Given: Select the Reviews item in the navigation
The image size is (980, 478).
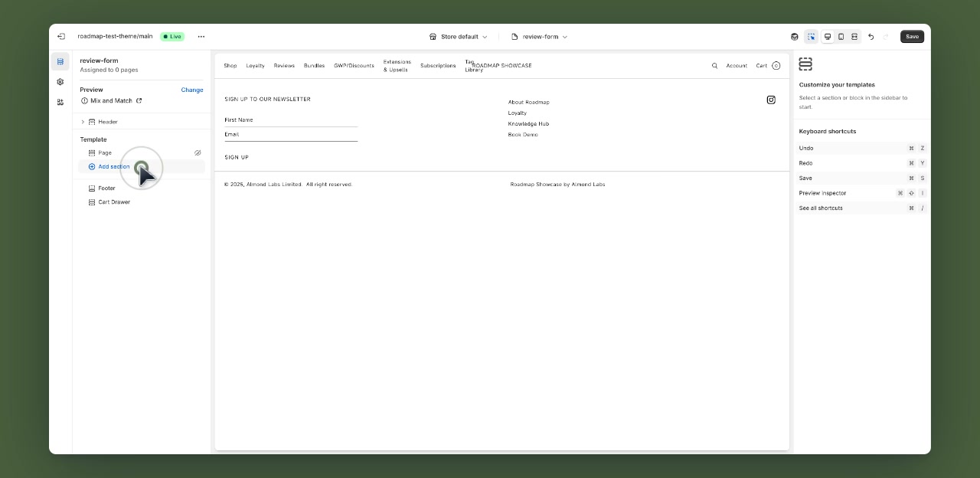Looking at the screenshot, I should click(x=283, y=65).
